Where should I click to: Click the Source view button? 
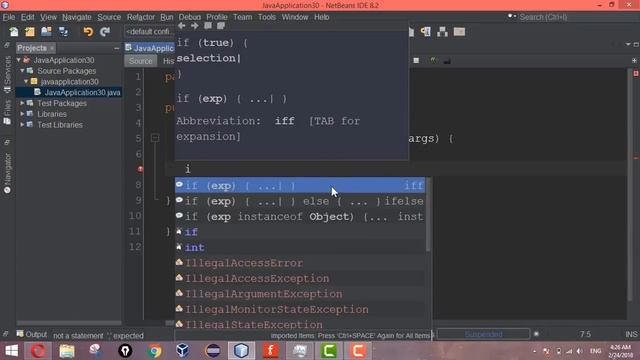[140, 61]
